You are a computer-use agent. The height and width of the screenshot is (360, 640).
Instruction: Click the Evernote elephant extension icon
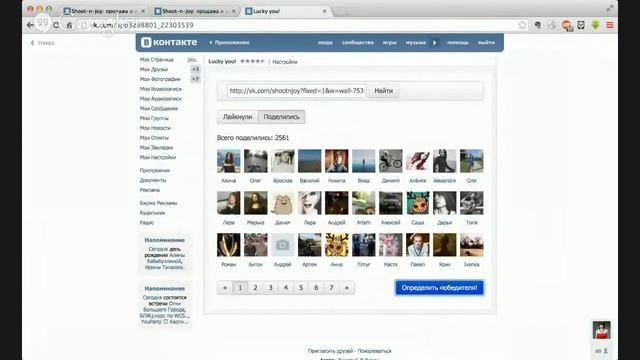pos(538,25)
